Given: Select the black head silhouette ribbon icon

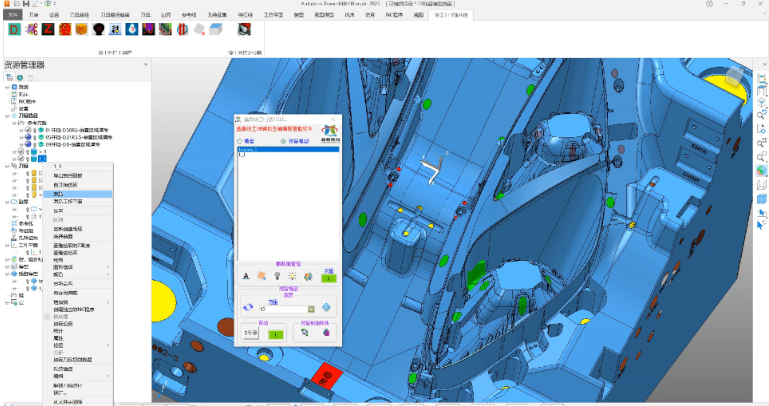Looking at the screenshot, I should (99, 31).
